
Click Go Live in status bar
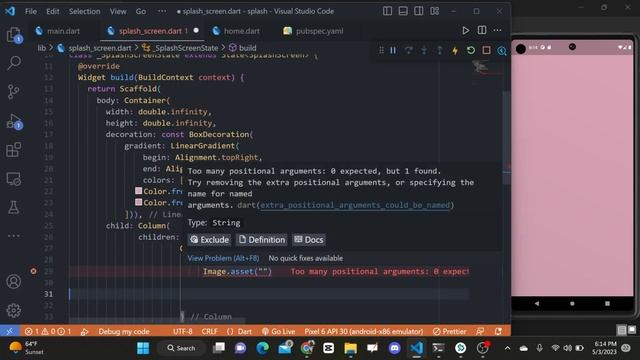(278, 331)
